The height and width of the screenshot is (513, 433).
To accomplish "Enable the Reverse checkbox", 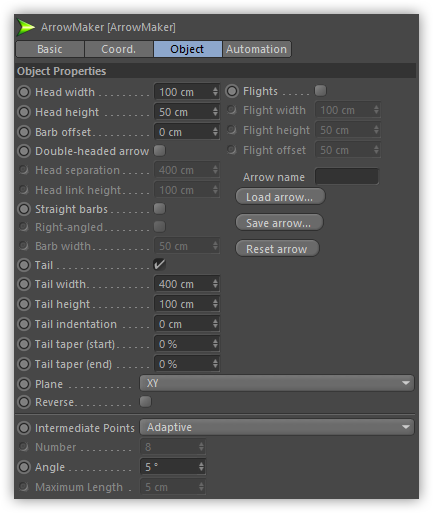I will (x=145, y=402).
